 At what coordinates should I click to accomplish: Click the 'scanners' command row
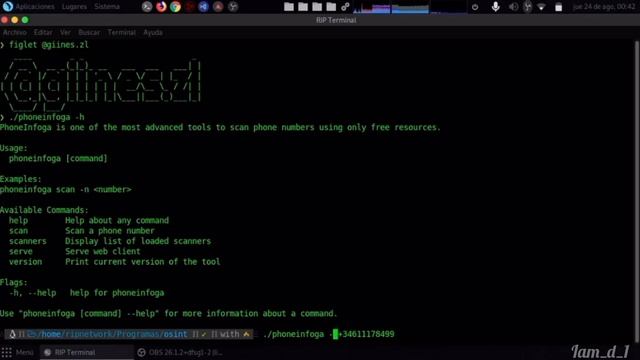tap(110, 241)
